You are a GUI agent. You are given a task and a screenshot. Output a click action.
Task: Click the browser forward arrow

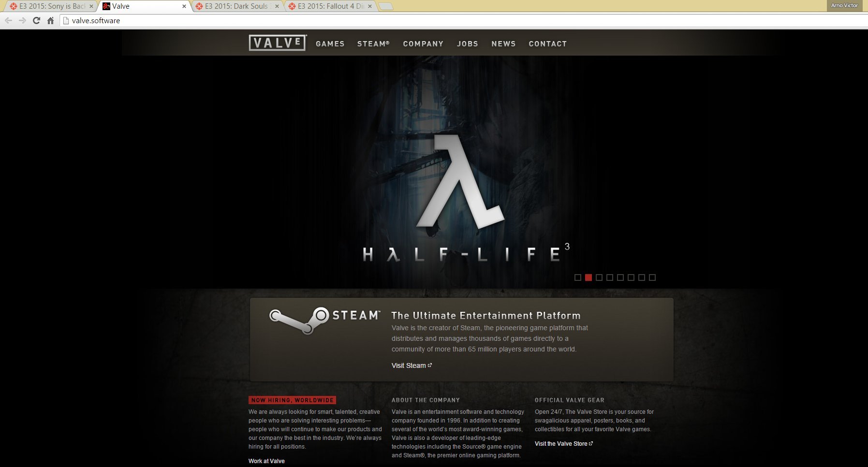22,20
